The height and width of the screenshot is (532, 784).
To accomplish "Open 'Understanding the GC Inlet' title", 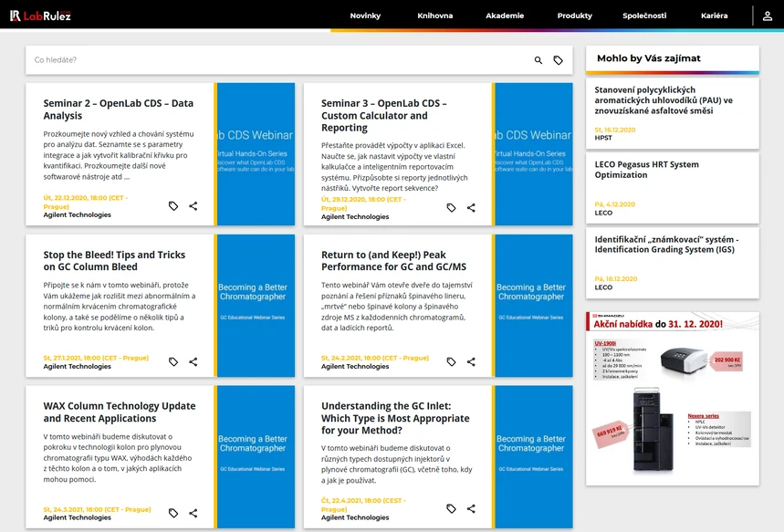I will (x=395, y=418).
